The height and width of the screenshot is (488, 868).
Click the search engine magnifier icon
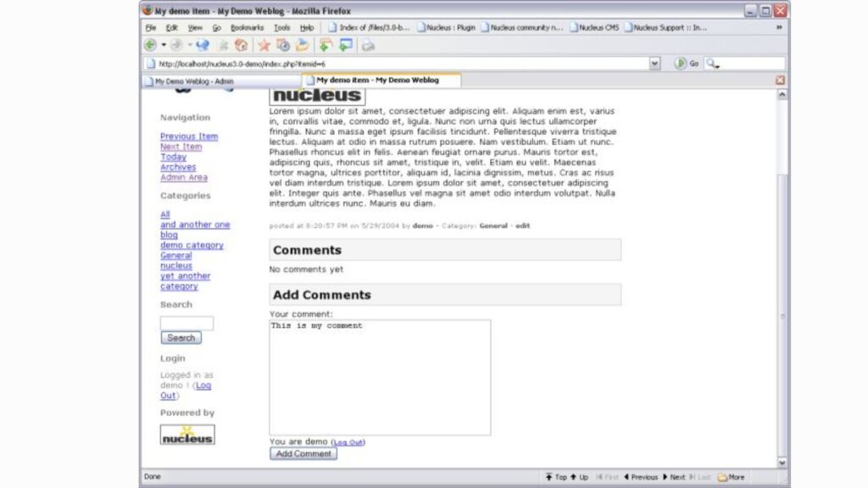click(712, 64)
